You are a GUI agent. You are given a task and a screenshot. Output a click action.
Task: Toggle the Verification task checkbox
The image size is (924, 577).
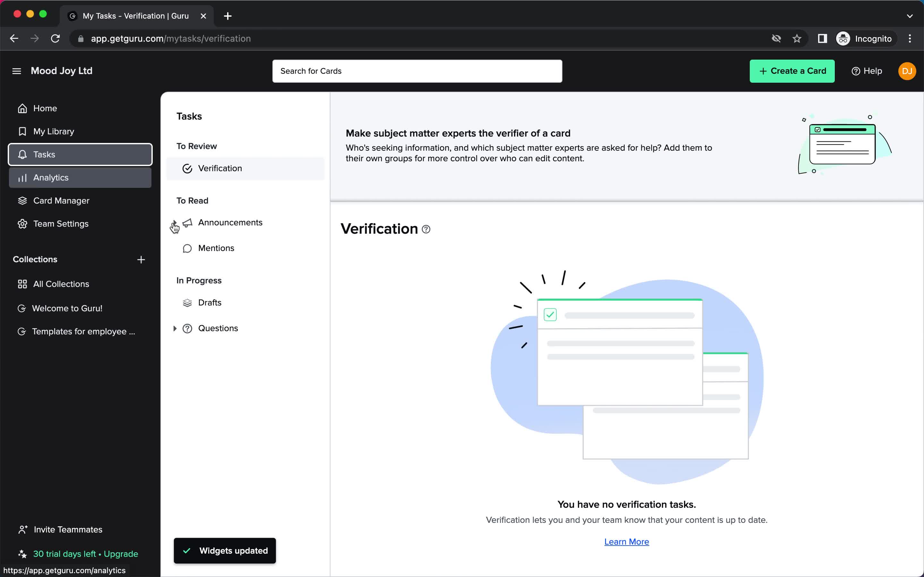click(187, 168)
